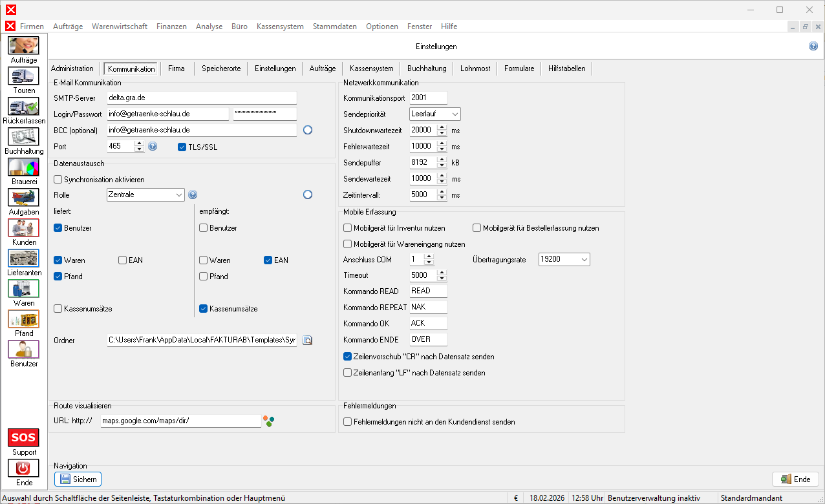The width and height of the screenshot is (825, 504).
Task: Click the folder browse icon next to Ordner
Action: point(307,341)
